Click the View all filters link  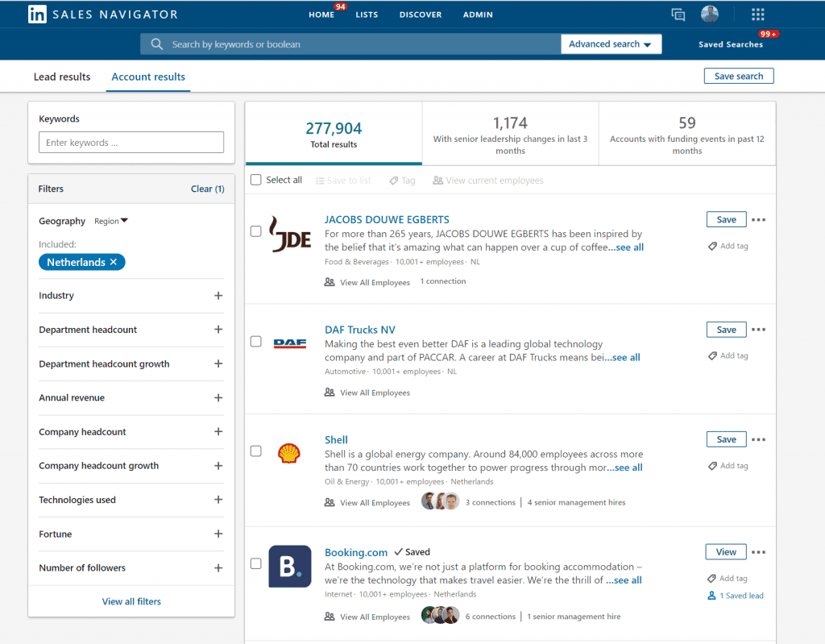tap(131, 601)
